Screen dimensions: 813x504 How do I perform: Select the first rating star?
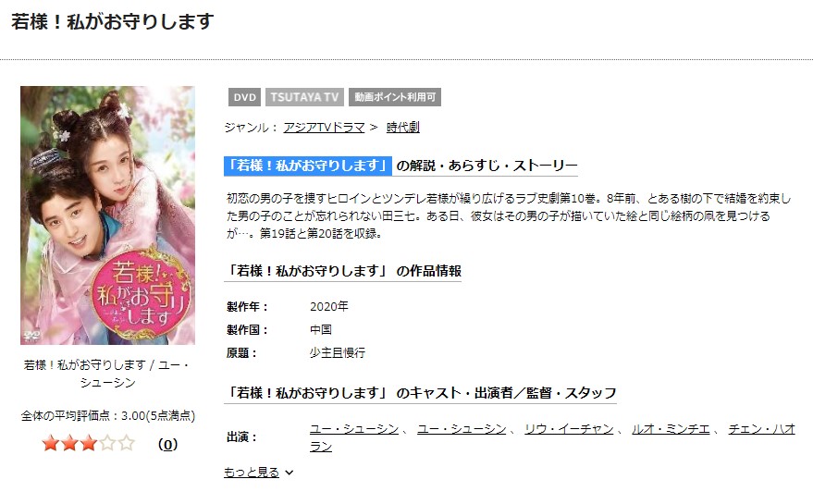[50, 443]
